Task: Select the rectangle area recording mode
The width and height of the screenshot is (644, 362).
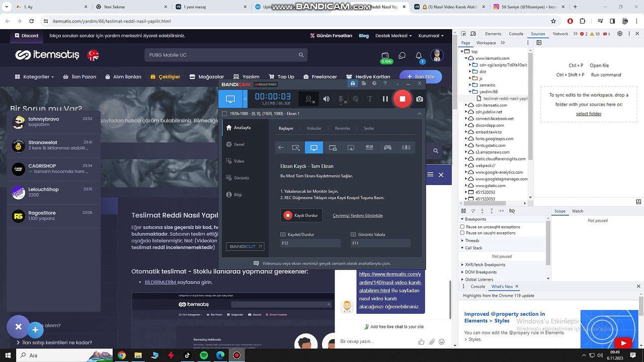Action: click(x=296, y=148)
